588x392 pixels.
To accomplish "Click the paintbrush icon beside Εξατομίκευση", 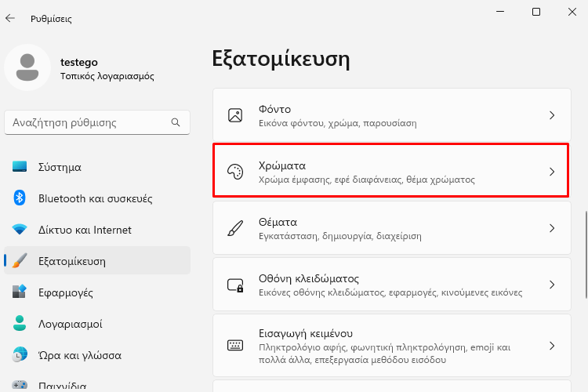I will click(x=20, y=261).
